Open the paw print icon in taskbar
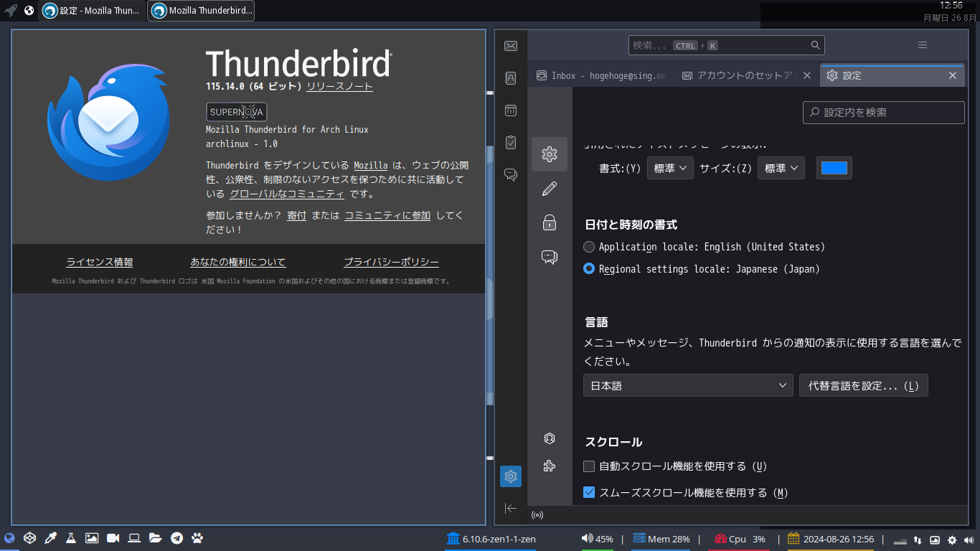This screenshot has height=551, width=980. pyautogui.click(x=197, y=538)
